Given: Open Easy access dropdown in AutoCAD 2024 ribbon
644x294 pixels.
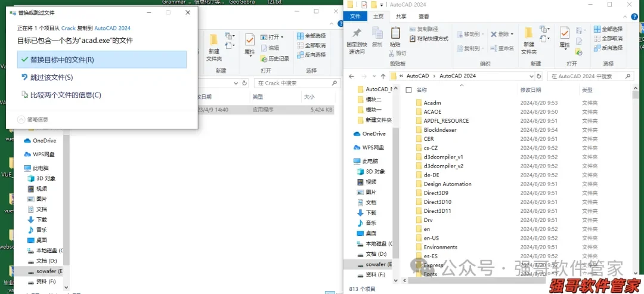Looking at the screenshot, I should [x=544, y=39].
